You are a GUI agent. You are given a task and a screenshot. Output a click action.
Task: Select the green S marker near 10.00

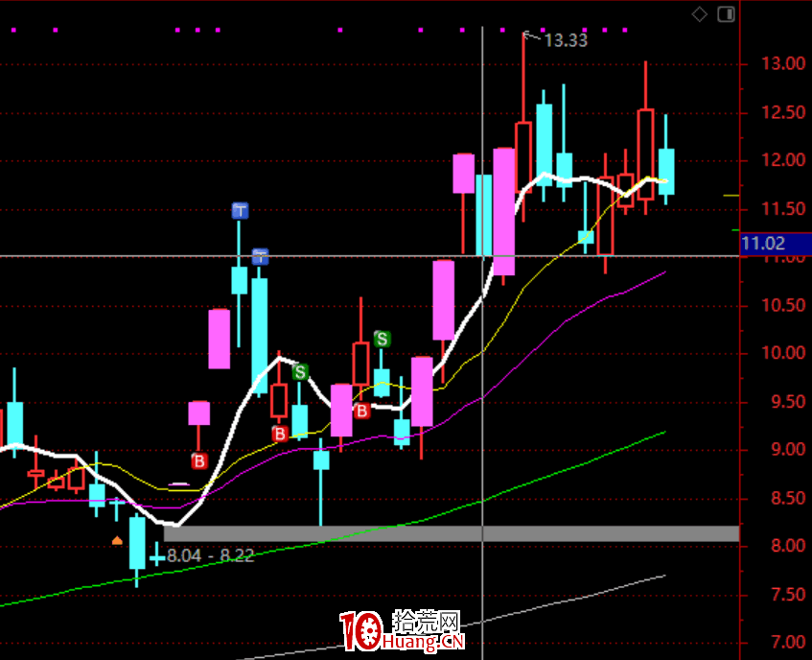[383, 340]
